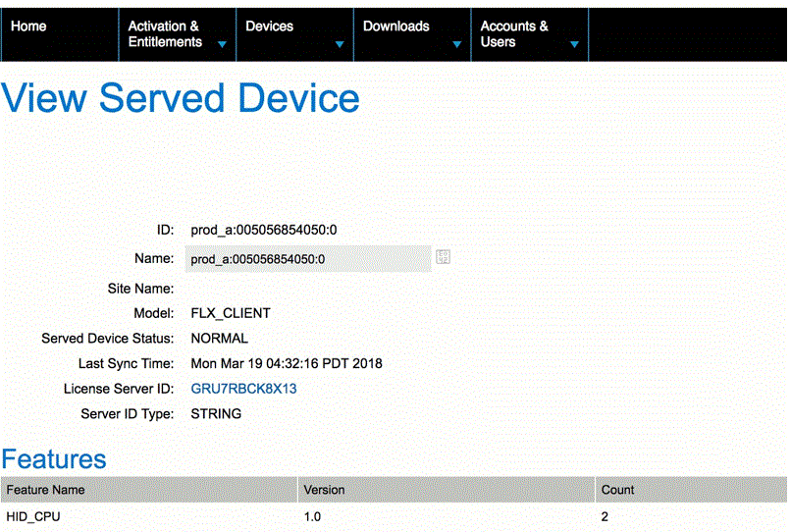Select the STRING server ID type value
The height and width of the screenshot is (532, 791).
216,414
